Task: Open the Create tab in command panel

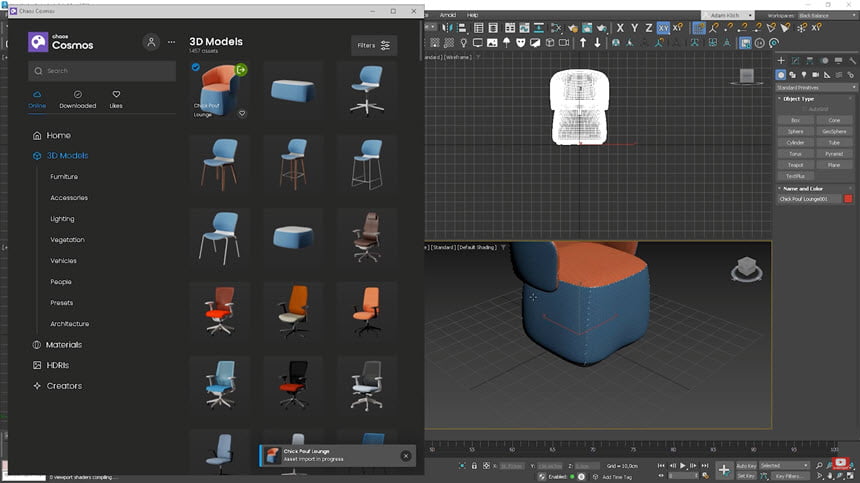Action: click(781, 60)
